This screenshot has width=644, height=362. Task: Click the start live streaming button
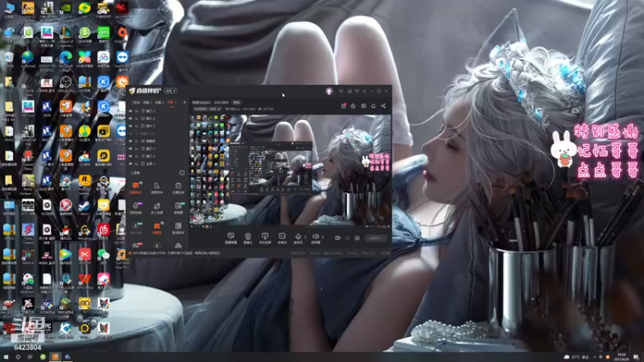[x=376, y=238]
